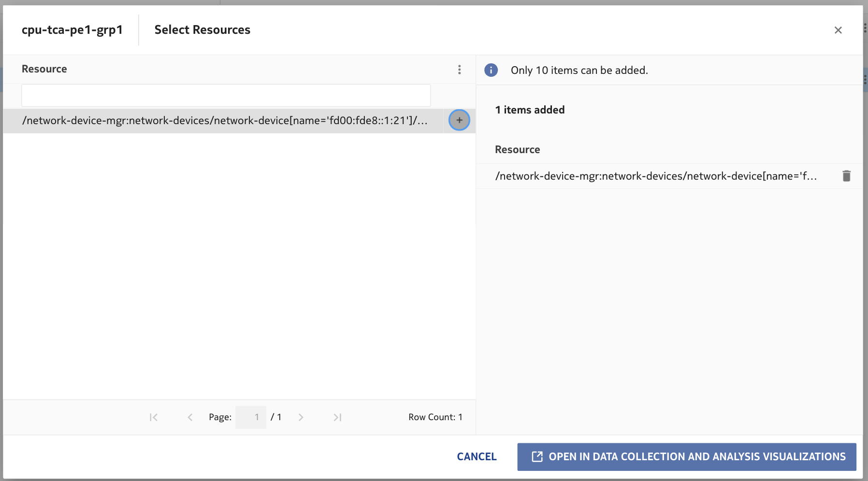Click the Row Count label
This screenshot has height=481, width=868.
[x=435, y=417]
